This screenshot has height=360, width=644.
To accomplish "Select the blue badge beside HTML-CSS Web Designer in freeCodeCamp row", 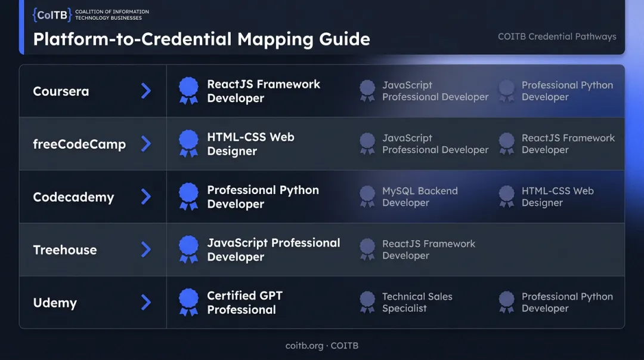I will click(188, 144).
